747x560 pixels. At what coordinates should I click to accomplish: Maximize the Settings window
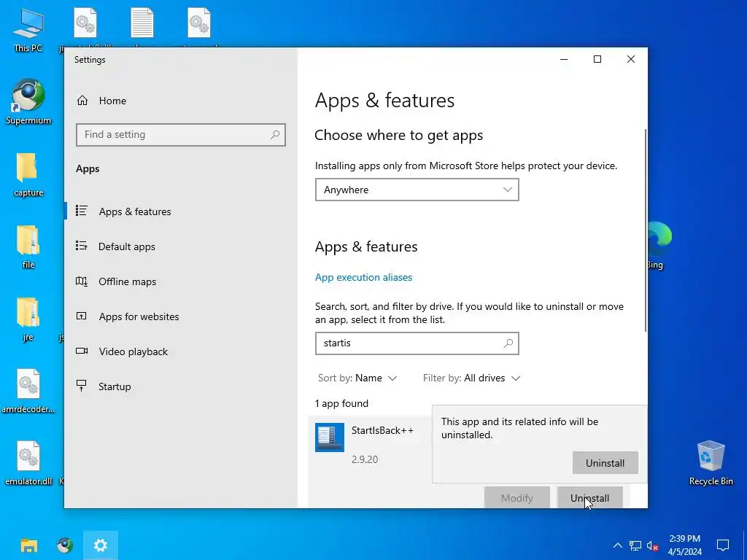pos(597,59)
